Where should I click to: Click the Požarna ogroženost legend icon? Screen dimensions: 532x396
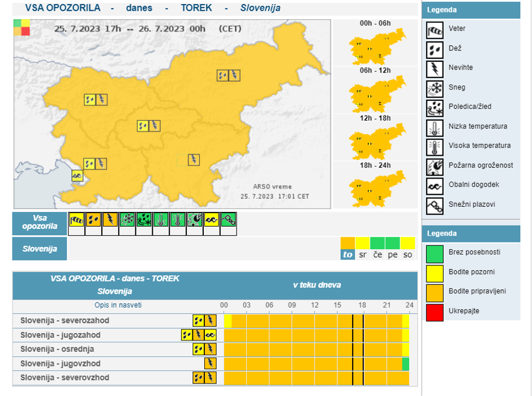435,166
